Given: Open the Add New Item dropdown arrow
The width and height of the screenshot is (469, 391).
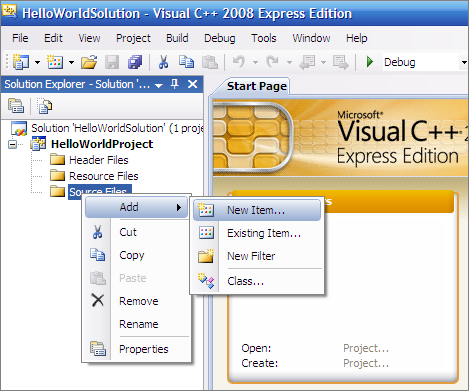Looking at the screenshot, I should (x=71, y=62).
